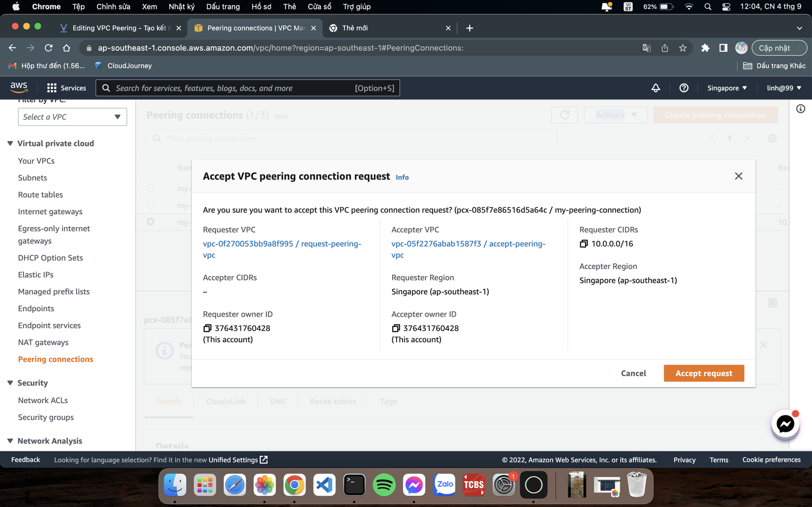
Task: Share this page icon in address bar
Action: tap(664, 48)
